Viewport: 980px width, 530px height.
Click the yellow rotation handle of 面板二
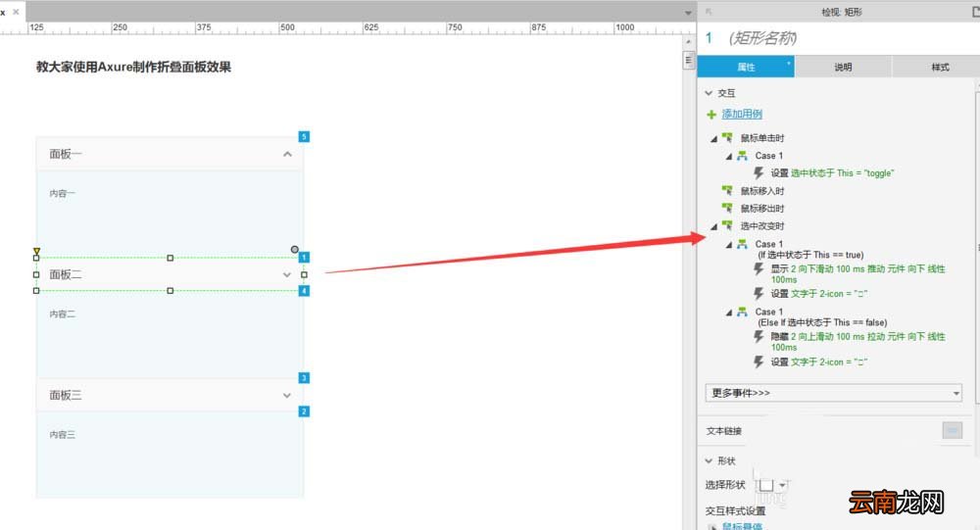36,251
